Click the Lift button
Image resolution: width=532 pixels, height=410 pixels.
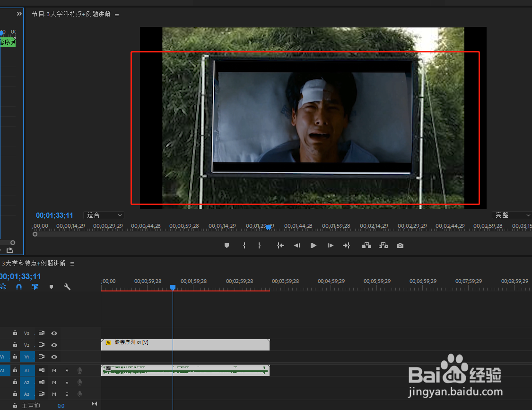click(366, 245)
